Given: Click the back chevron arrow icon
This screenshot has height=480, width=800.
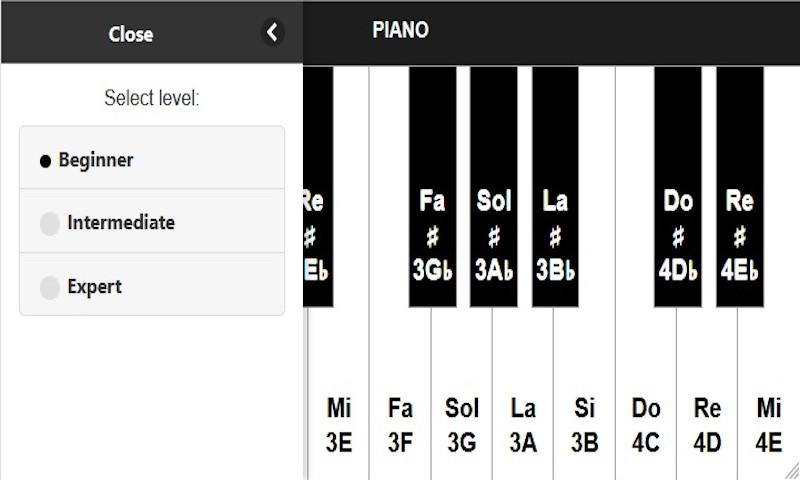Looking at the screenshot, I should coord(272,33).
